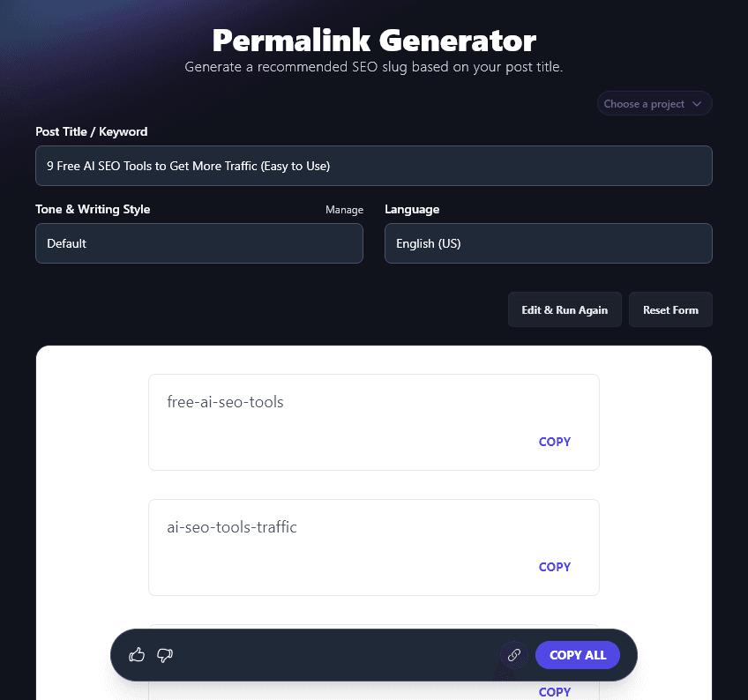Click the Post Title / Keyword input field
The image size is (748, 700).
point(373,165)
